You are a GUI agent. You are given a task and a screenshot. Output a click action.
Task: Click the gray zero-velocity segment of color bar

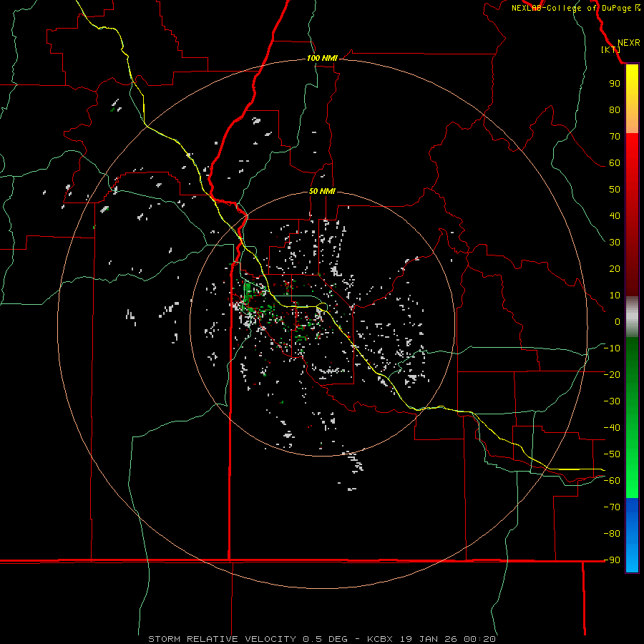click(x=632, y=316)
